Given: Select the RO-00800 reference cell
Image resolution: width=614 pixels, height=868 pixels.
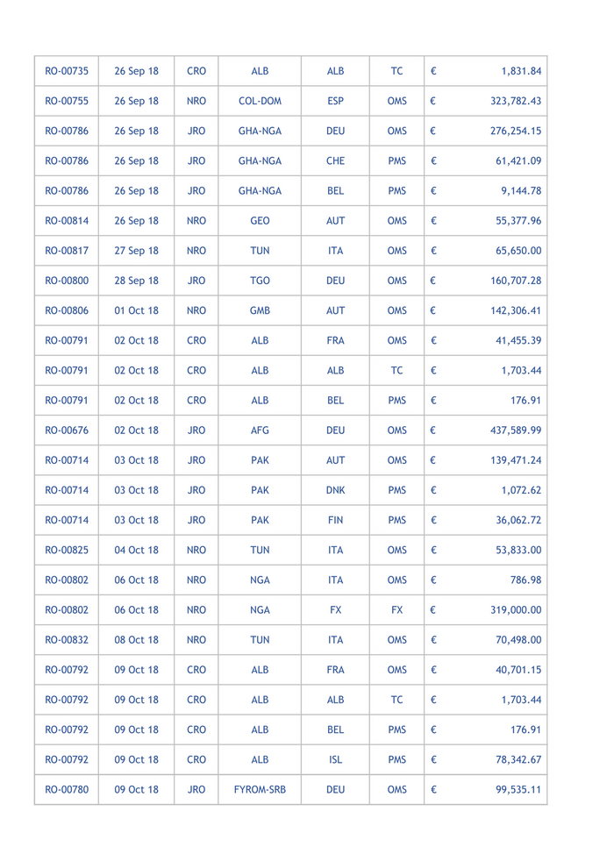Looking at the screenshot, I should coord(67,281).
